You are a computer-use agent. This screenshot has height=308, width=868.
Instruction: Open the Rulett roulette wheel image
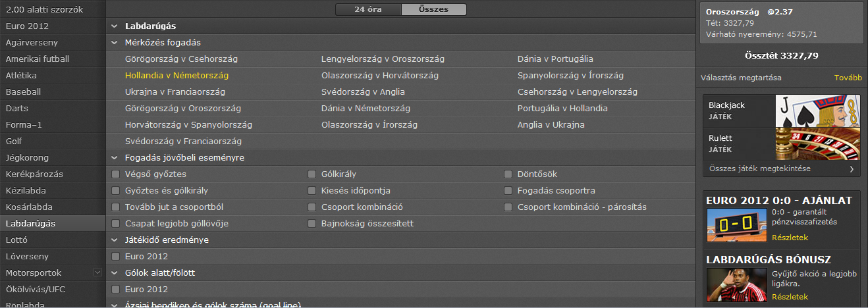coord(818,143)
